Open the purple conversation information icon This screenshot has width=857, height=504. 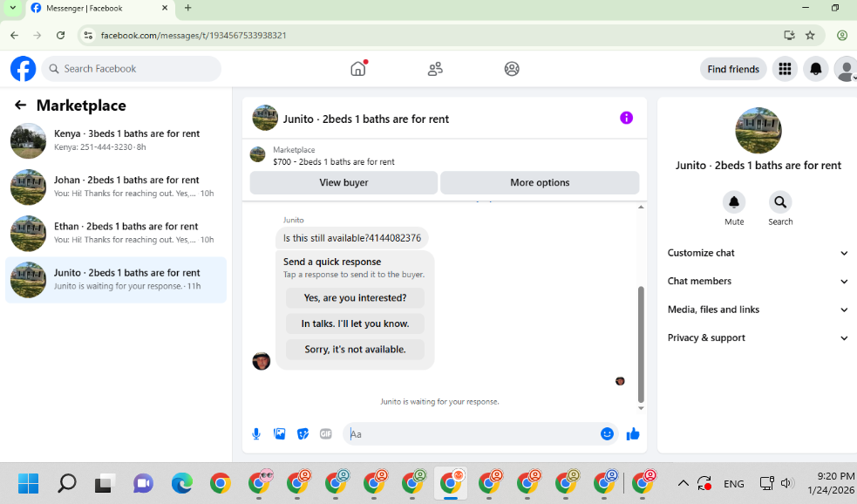pos(626,118)
